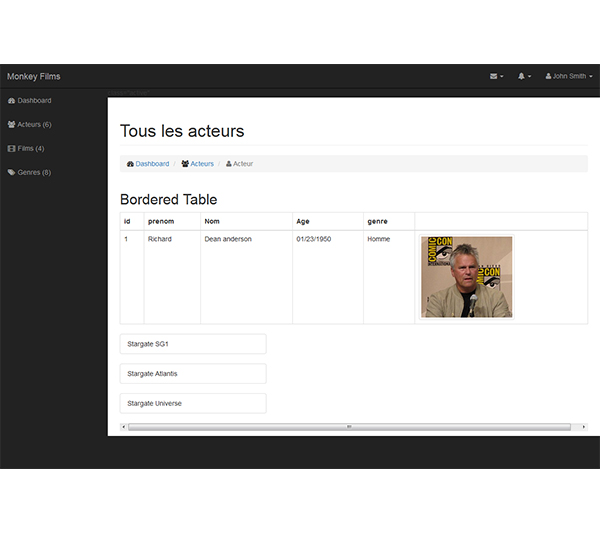Viewport: 600px width, 533px height.
Task: Expand the notifications dropdown caret
Action: [x=530, y=77]
